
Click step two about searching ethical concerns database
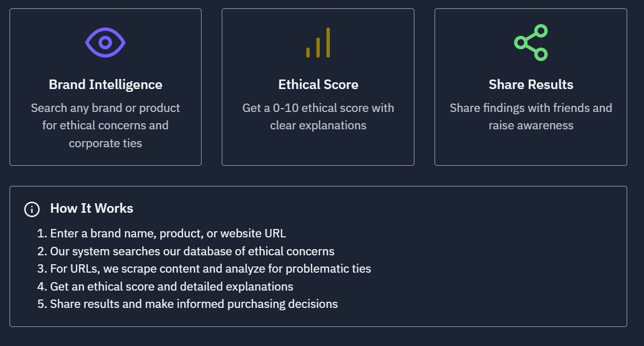[x=186, y=251]
